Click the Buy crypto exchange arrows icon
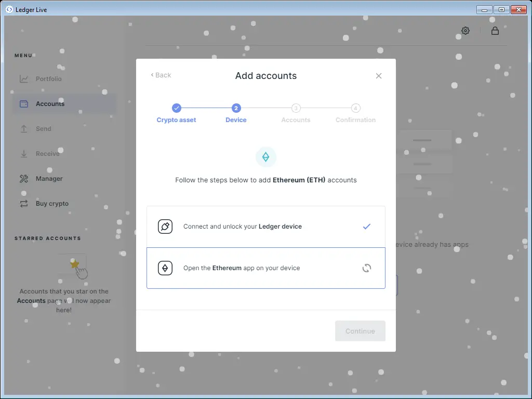The height and width of the screenshot is (399, 532). click(24, 204)
